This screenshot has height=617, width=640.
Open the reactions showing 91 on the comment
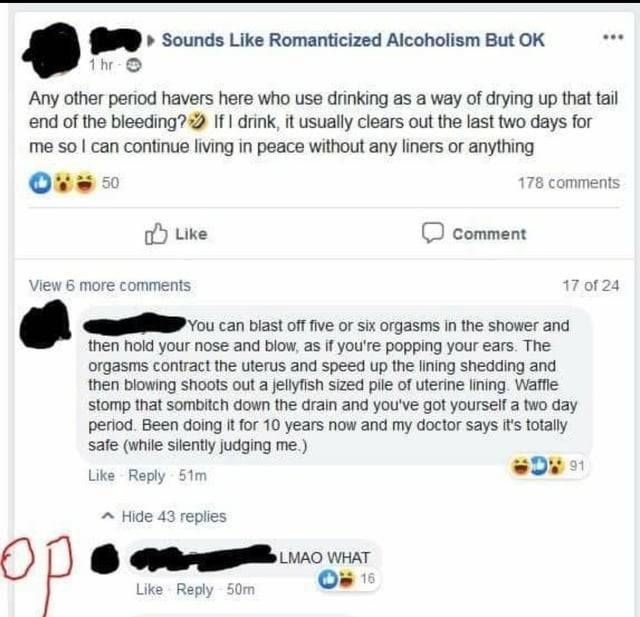pos(548,466)
